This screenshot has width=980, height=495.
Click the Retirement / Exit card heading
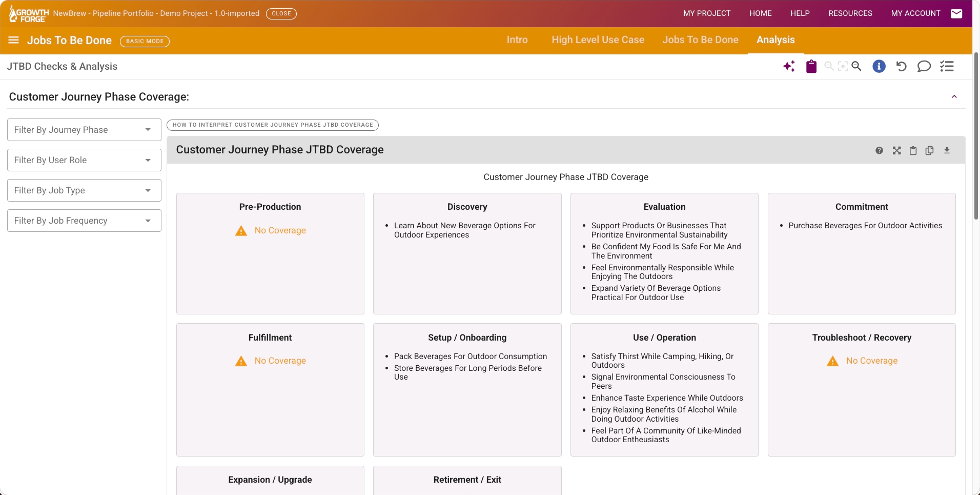(467, 480)
